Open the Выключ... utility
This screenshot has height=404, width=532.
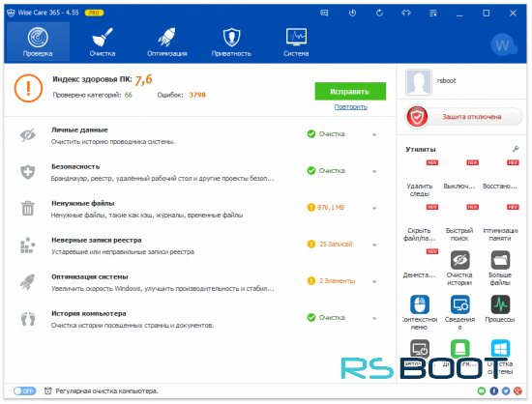[x=459, y=175]
